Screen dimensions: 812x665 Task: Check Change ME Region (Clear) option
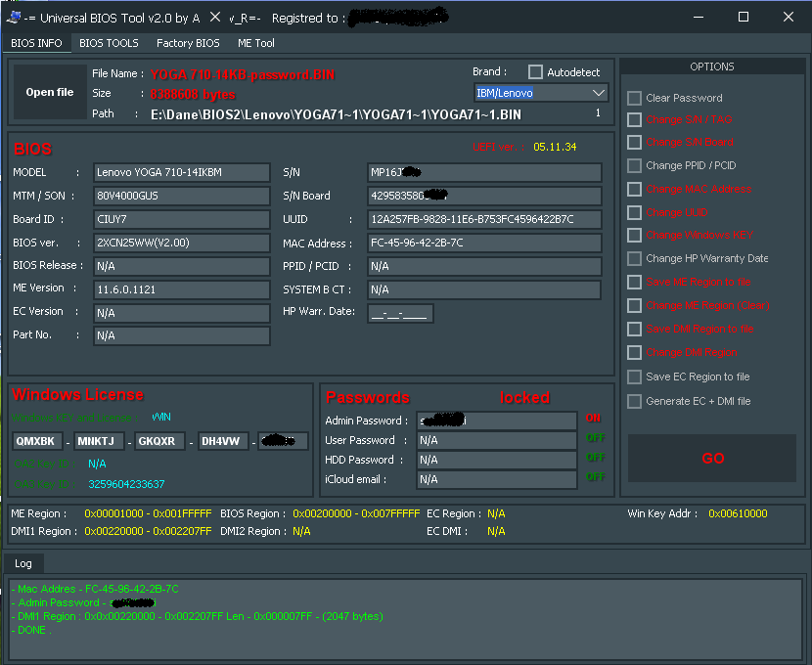(x=634, y=305)
